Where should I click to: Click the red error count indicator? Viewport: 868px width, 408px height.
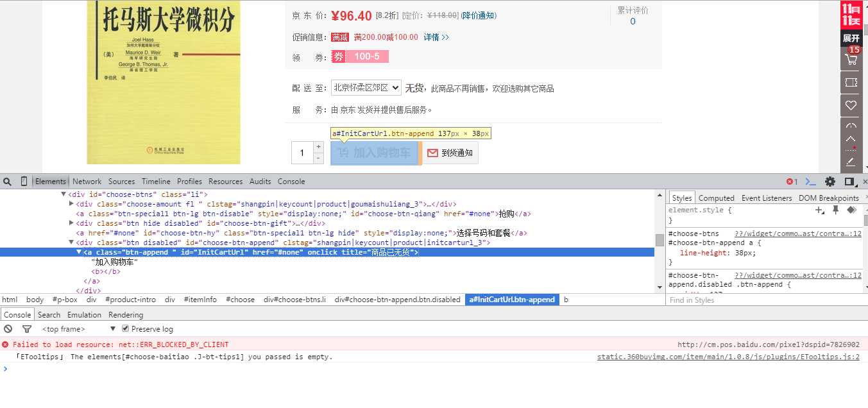(x=792, y=182)
